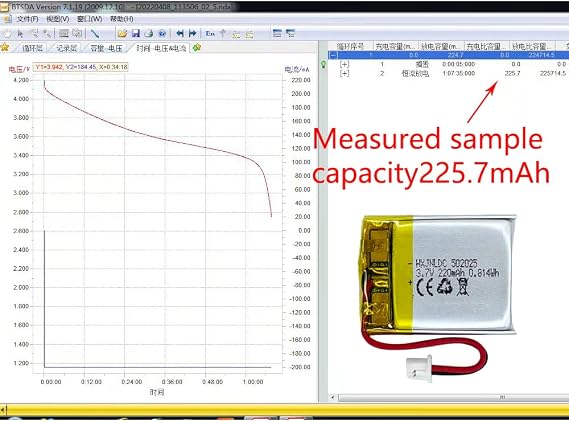
Task: Click the Y1/Y2/X cursor readout box
Action: [x=81, y=67]
